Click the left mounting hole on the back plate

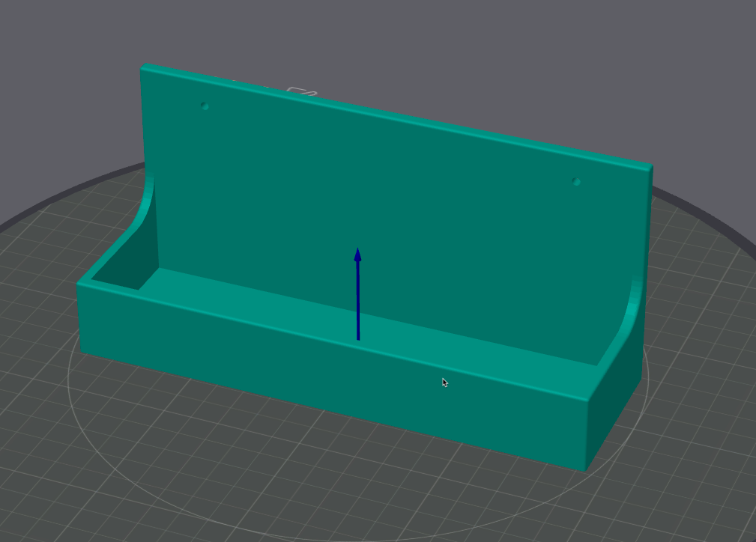tap(205, 106)
